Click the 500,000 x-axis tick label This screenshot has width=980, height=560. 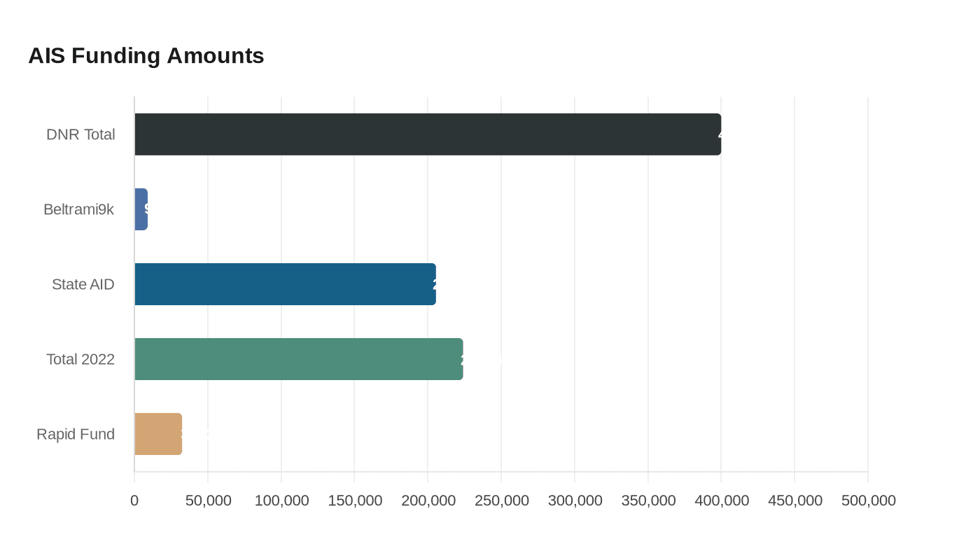point(868,500)
